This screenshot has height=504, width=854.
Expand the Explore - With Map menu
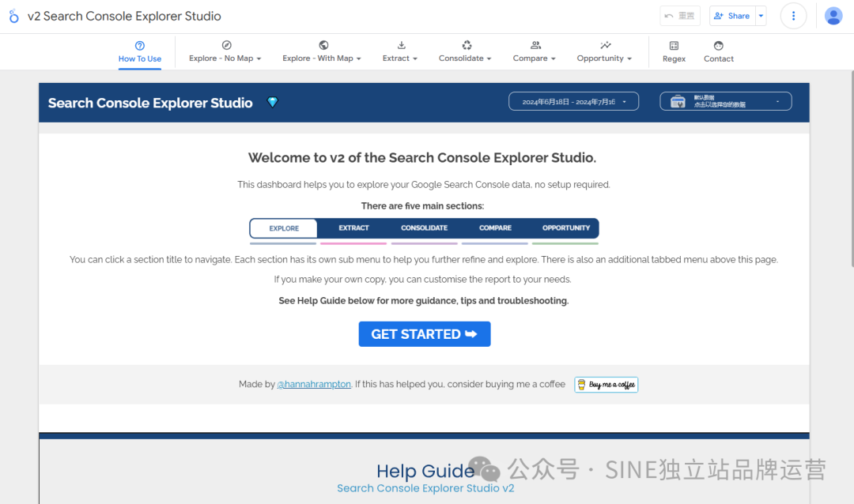(321, 58)
